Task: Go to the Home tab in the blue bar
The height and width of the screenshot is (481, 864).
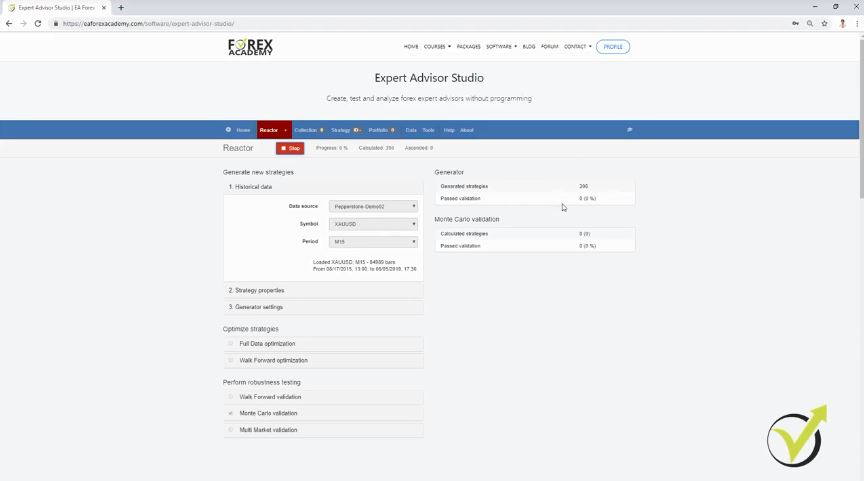Action: tap(243, 131)
